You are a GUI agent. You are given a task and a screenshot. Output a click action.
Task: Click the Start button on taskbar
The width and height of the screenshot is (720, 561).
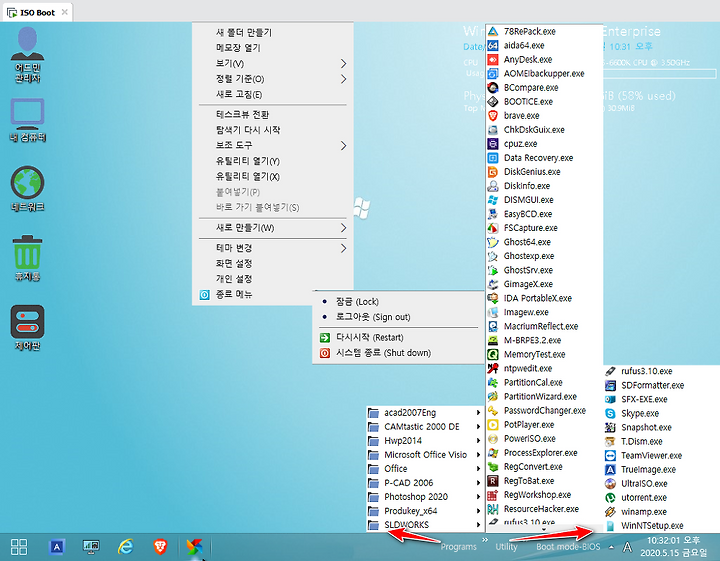tap(19, 547)
